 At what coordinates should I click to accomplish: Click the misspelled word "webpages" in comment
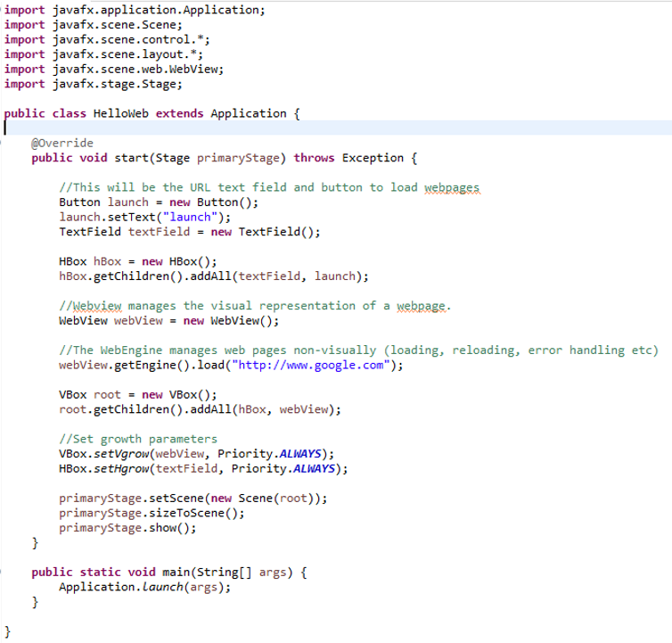click(x=451, y=187)
